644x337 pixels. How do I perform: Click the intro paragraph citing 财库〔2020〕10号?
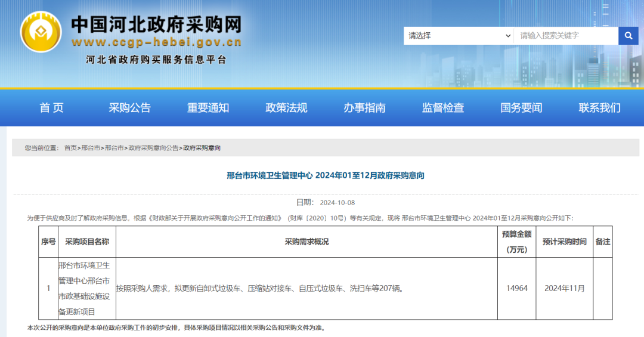point(300,218)
